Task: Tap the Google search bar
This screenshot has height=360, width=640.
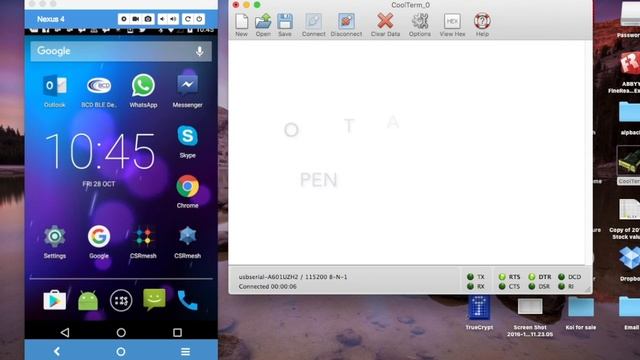Action: click(121, 51)
